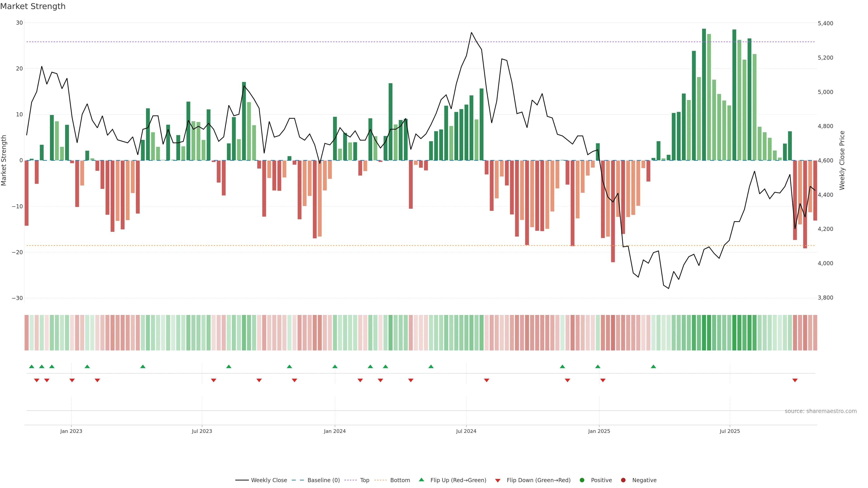Click the Jul 2025 x-axis label
Image resolution: width=868 pixels, height=488 pixels.
729,431
